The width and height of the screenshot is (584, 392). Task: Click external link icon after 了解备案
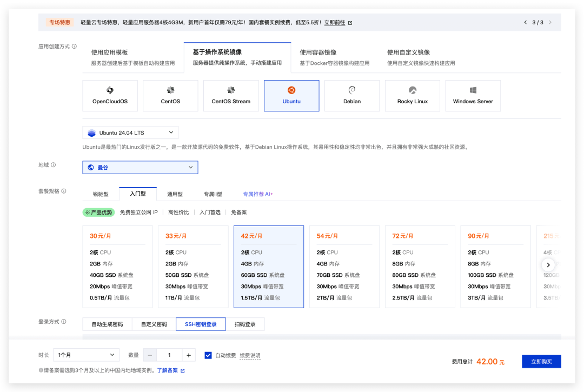coord(183,370)
